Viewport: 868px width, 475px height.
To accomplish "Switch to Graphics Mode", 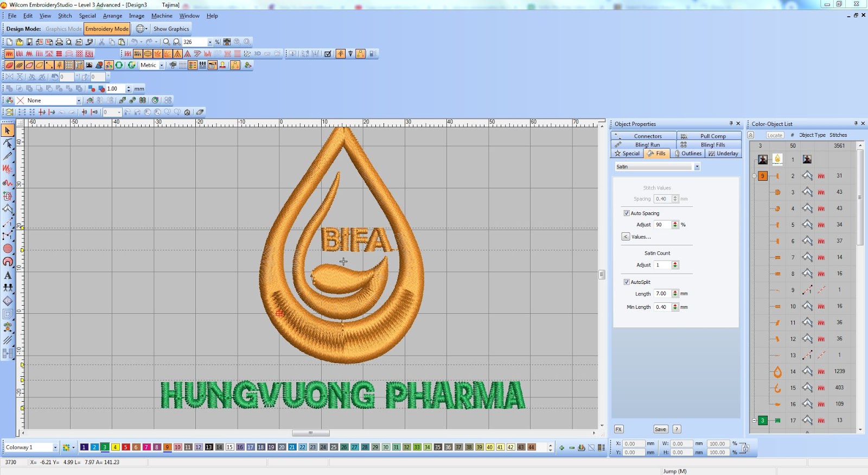I will (63, 29).
